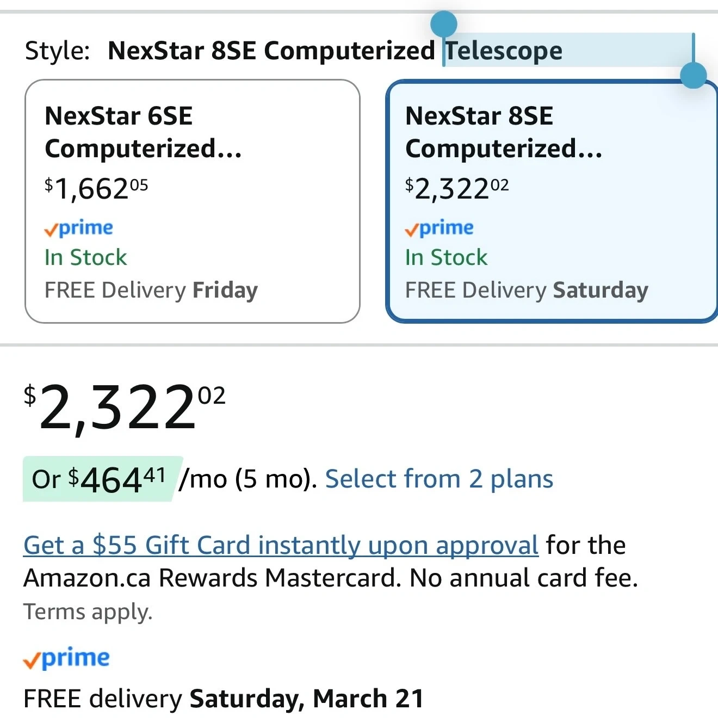718x728 pixels.
Task: Click the $1,662.05 price in 6SE card
Action: (x=96, y=189)
